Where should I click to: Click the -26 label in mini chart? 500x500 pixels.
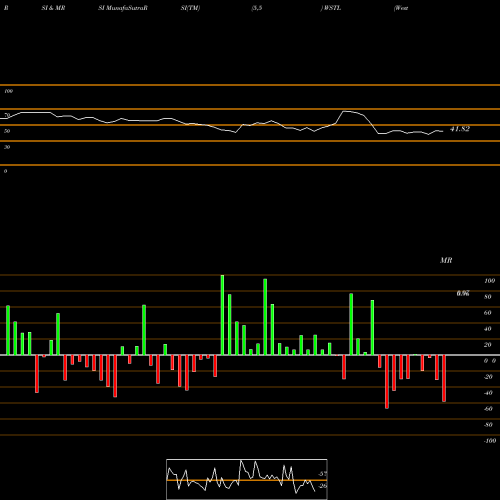click(323, 486)
